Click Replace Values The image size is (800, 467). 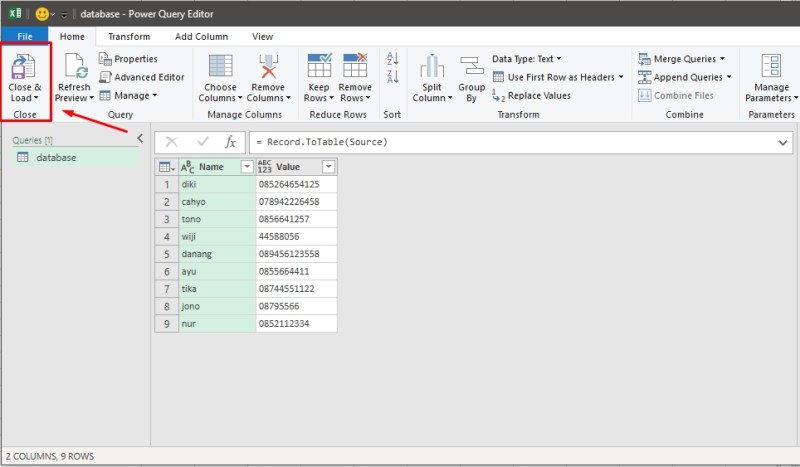[x=531, y=95]
